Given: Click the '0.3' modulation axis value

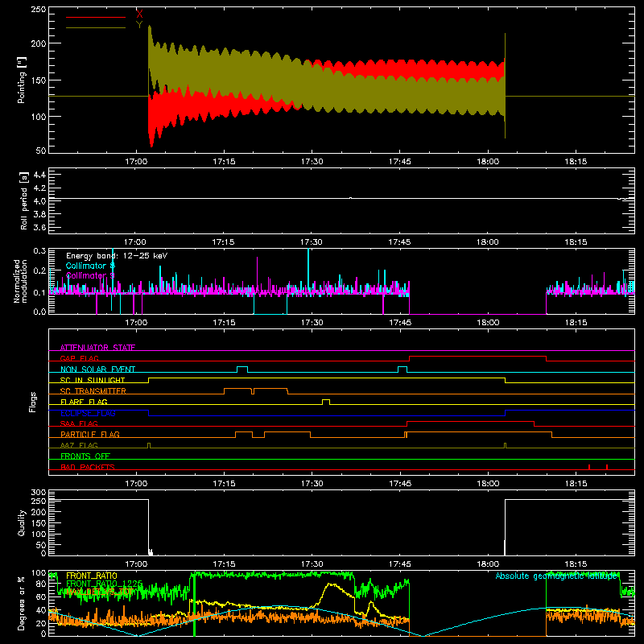Looking at the screenshot, I should coord(39,251).
